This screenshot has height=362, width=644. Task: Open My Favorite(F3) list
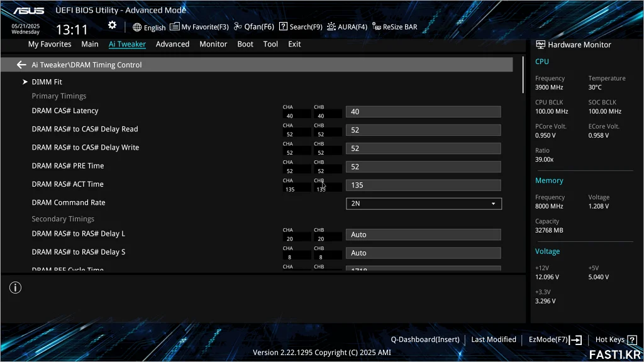click(x=199, y=26)
